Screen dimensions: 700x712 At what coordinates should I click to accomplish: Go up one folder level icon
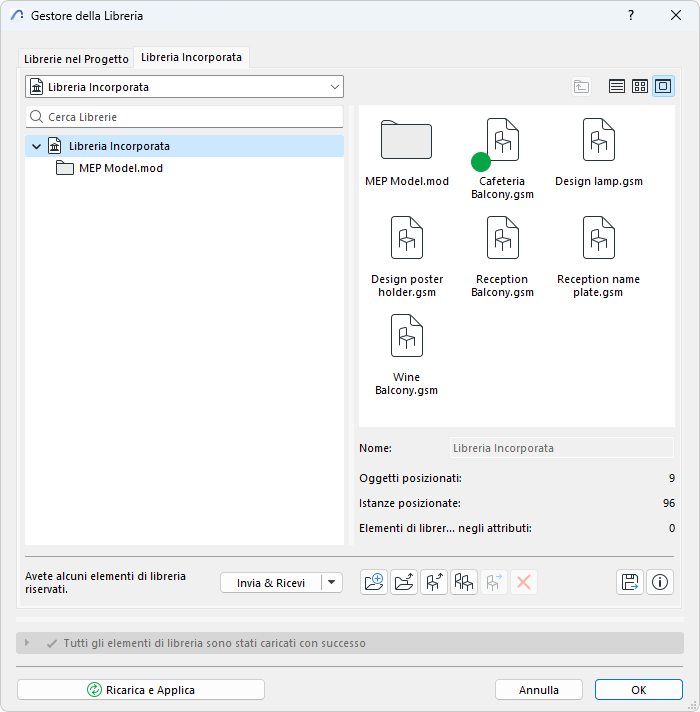point(581,86)
